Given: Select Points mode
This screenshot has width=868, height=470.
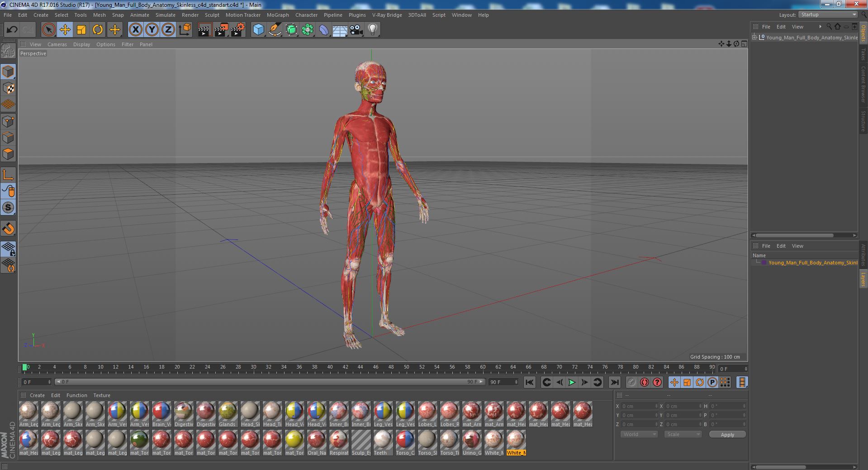Looking at the screenshot, I should 8,121.
